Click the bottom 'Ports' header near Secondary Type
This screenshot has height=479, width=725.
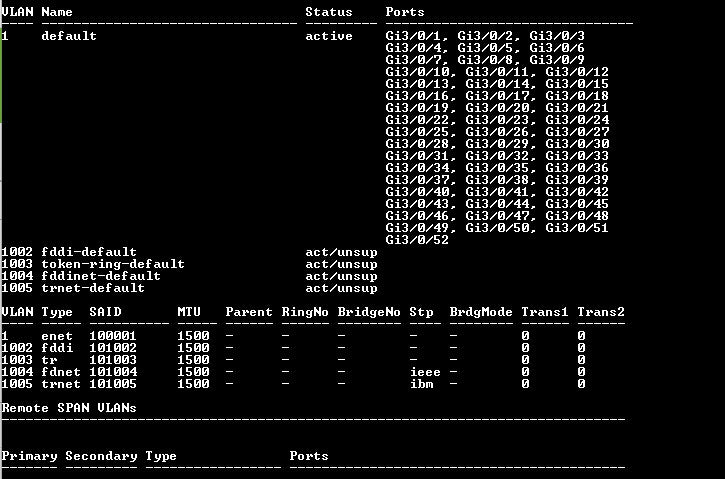pos(309,456)
